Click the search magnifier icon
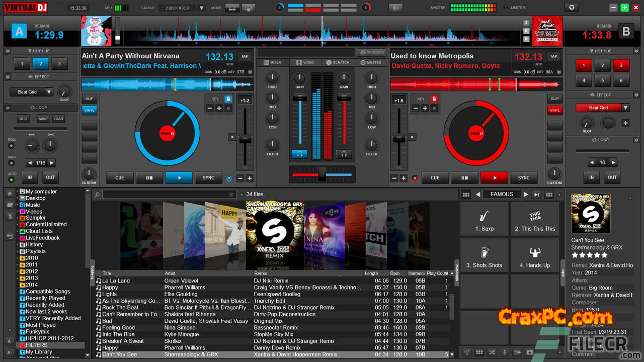Viewport: 644px width, 362px height. (x=97, y=195)
